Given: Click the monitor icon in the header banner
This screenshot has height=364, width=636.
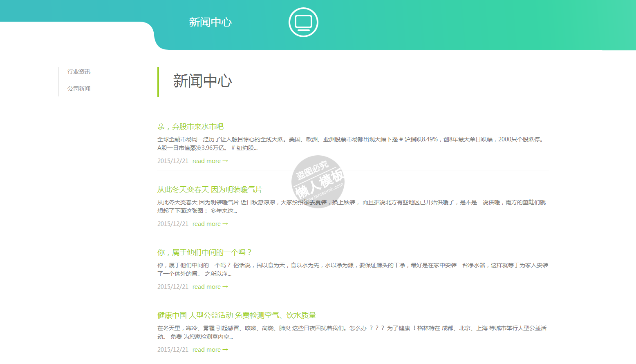Looking at the screenshot, I should click(303, 22).
